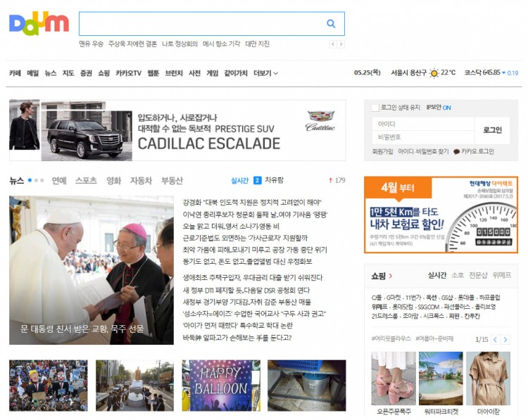This screenshot has width=528, height=420.
Task: Click the 로그인 button
Action: click(492, 130)
